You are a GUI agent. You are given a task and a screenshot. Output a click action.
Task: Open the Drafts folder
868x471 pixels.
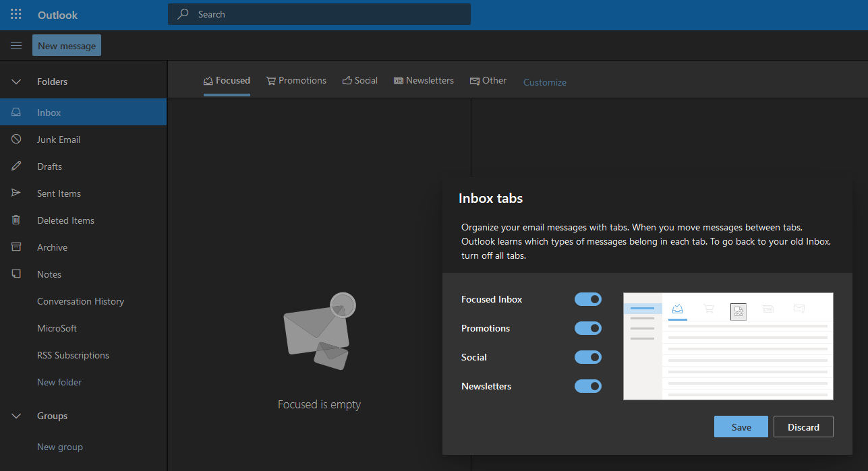83,166
